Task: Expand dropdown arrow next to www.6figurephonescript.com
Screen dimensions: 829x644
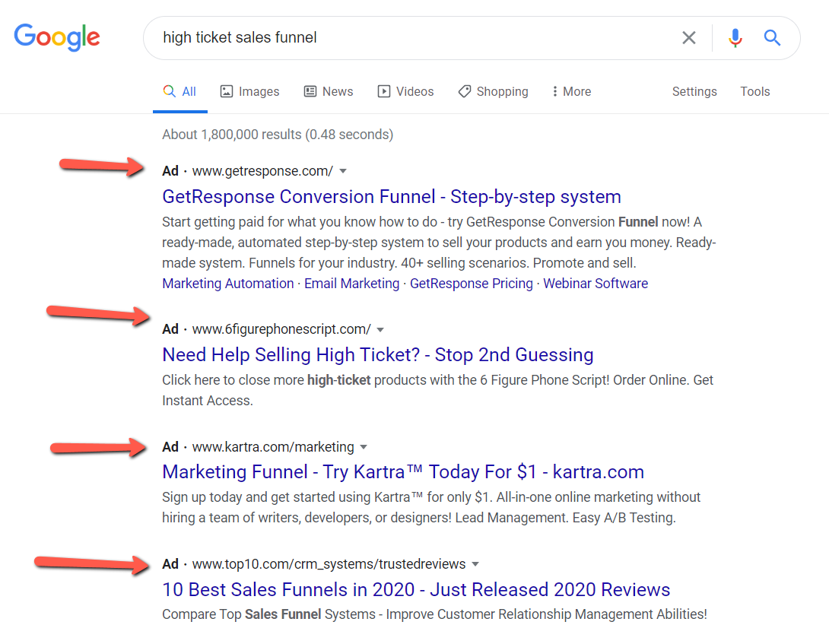Action: click(x=380, y=330)
